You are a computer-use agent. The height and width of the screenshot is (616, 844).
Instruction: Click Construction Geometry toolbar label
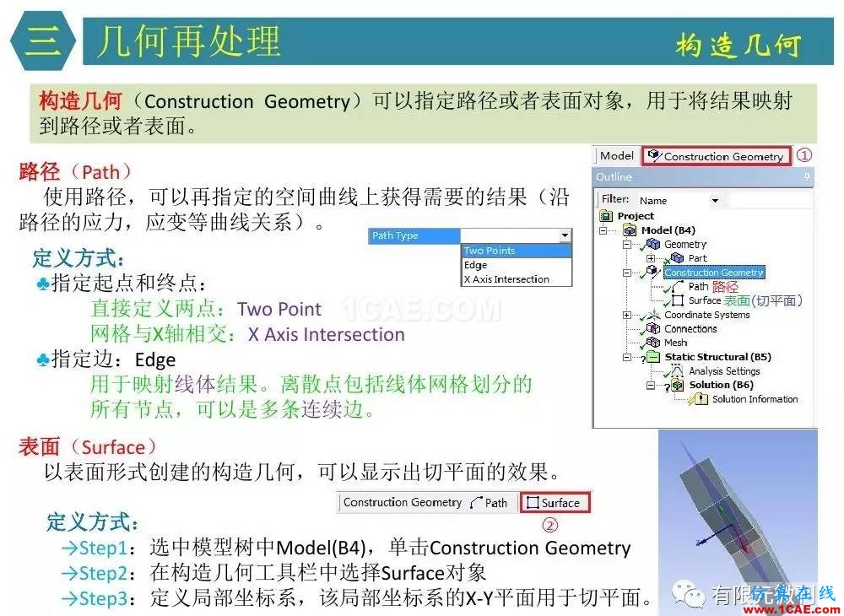[402, 502]
